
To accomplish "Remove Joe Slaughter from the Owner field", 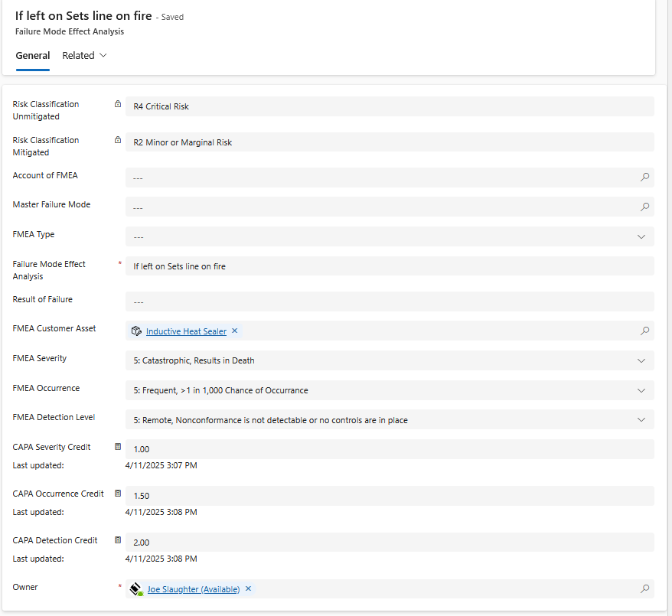I will pyautogui.click(x=248, y=589).
